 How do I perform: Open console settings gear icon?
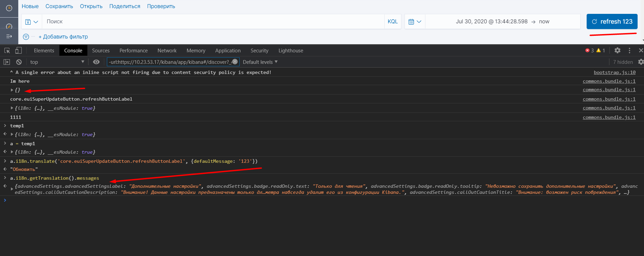point(641,62)
